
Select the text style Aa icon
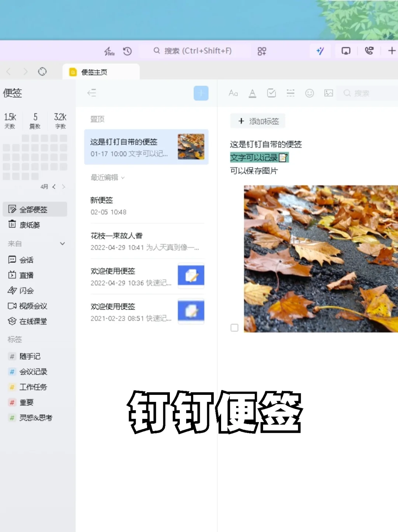(233, 93)
